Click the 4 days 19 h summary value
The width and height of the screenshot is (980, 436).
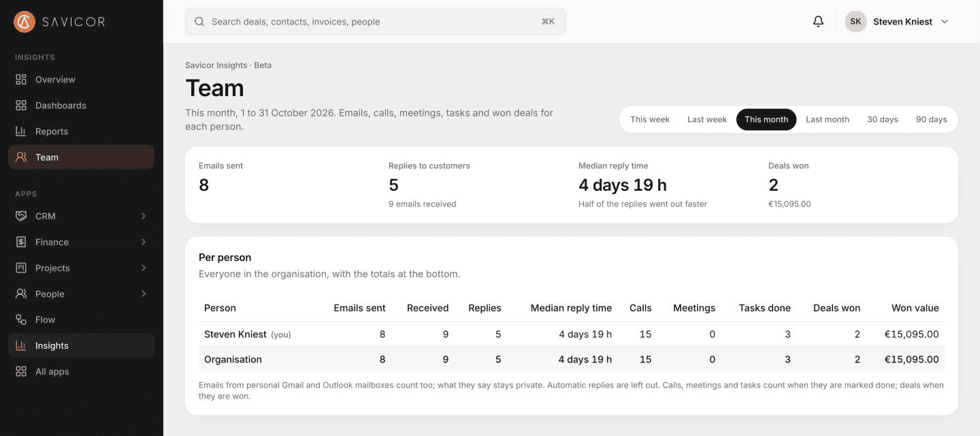623,185
